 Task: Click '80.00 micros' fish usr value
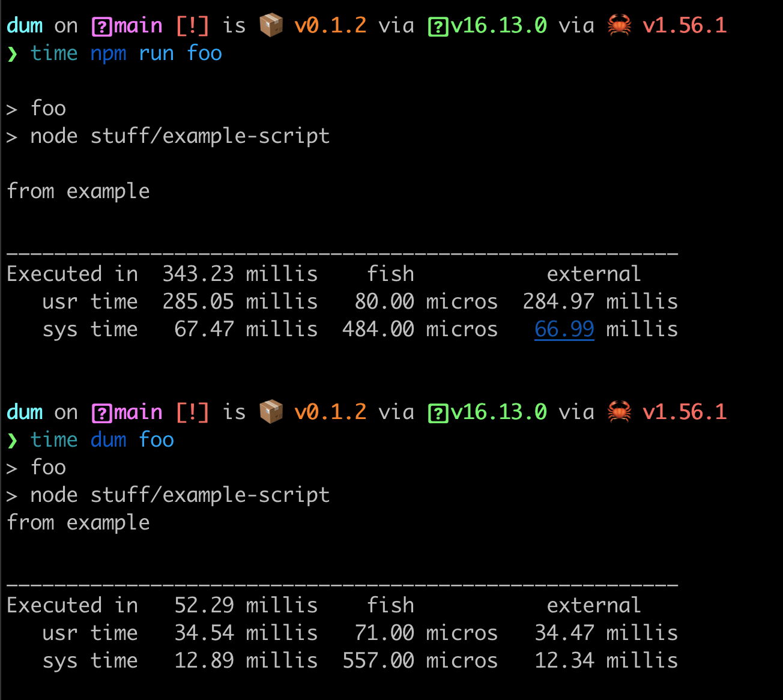(426, 301)
